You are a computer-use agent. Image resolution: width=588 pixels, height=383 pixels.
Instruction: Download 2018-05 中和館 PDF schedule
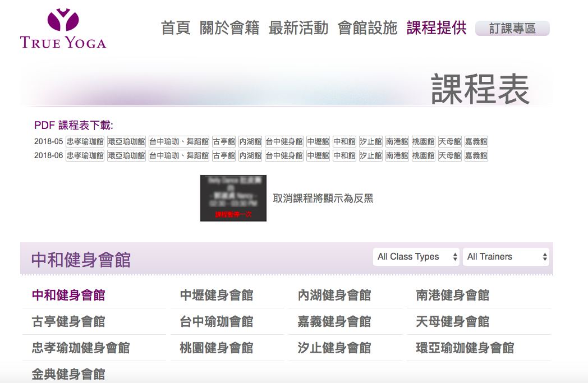pos(344,142)
